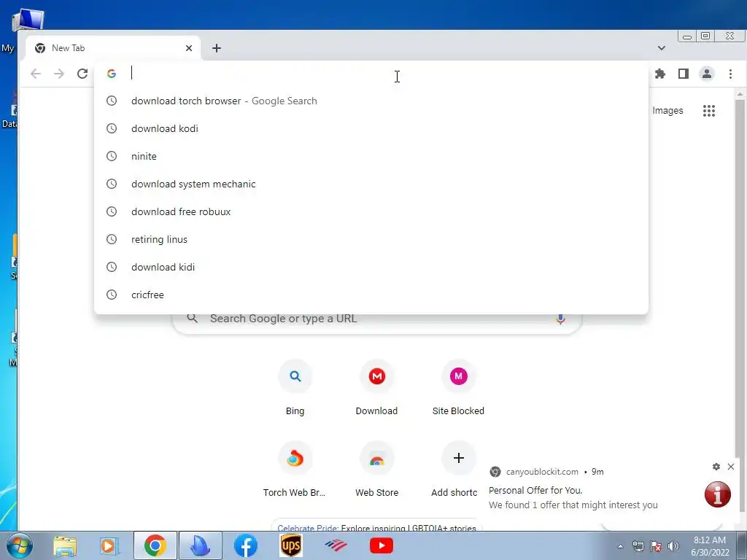Show hidden tray icons arrow
747x560 pixels.
click(620, 546)
